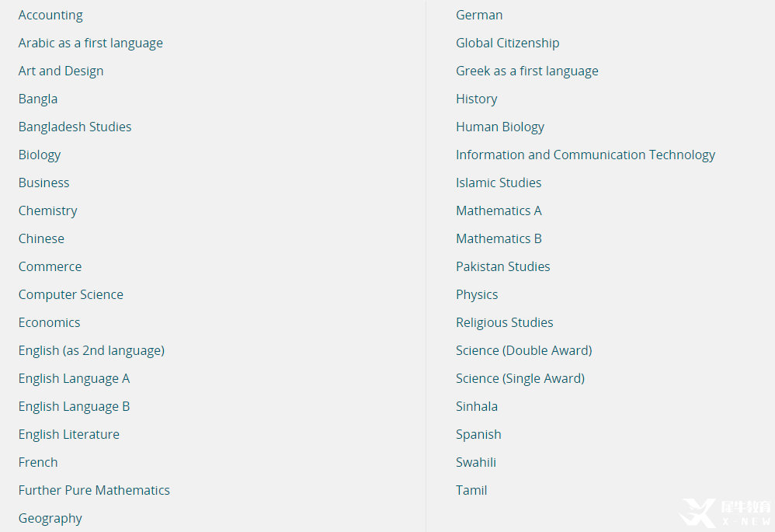The image size is (775, 532).
Task: Open the Pakistan Studies link
Action: click(x=502, y=267)
